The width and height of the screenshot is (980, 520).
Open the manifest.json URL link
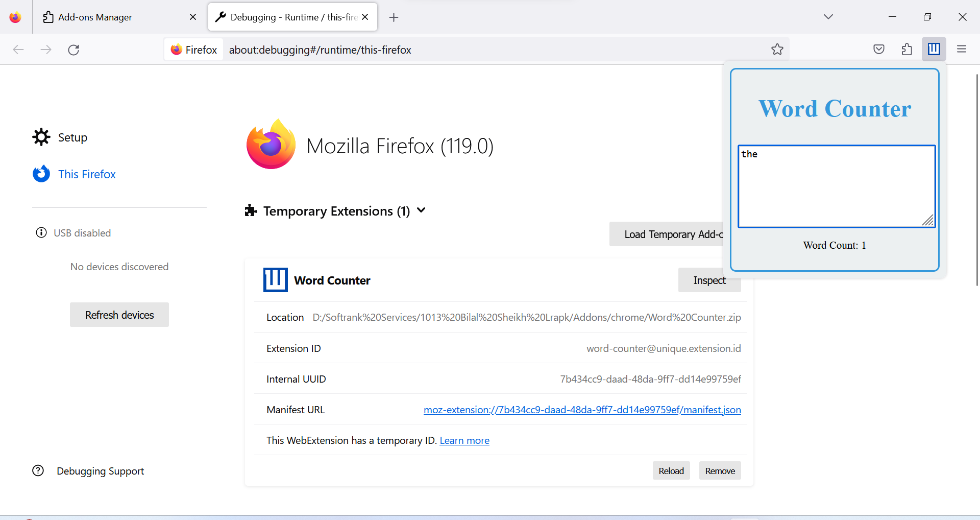coord(582,410)
